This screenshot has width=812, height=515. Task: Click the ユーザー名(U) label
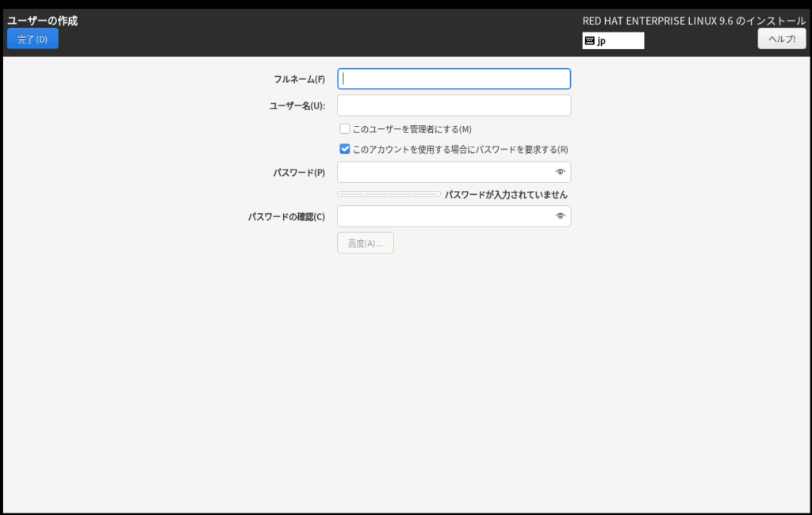(297, 105)
